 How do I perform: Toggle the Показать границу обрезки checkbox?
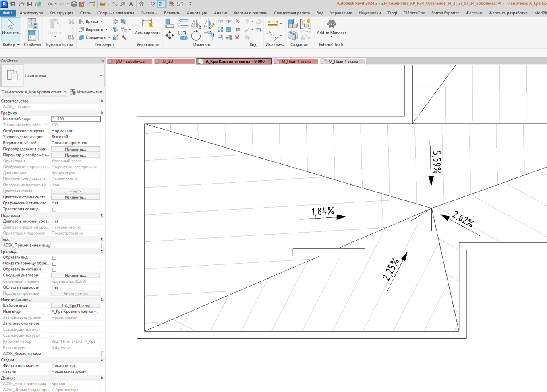pos(54,264)
